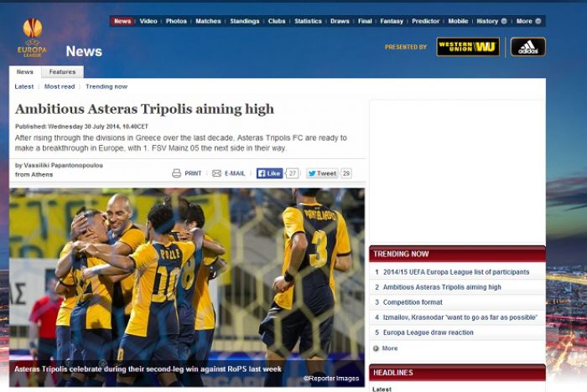Show the Trending now filter link

click(106, 86)
